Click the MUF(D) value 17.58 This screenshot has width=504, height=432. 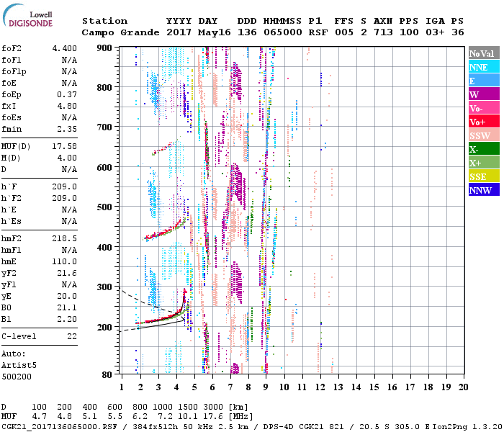point(65,146)
